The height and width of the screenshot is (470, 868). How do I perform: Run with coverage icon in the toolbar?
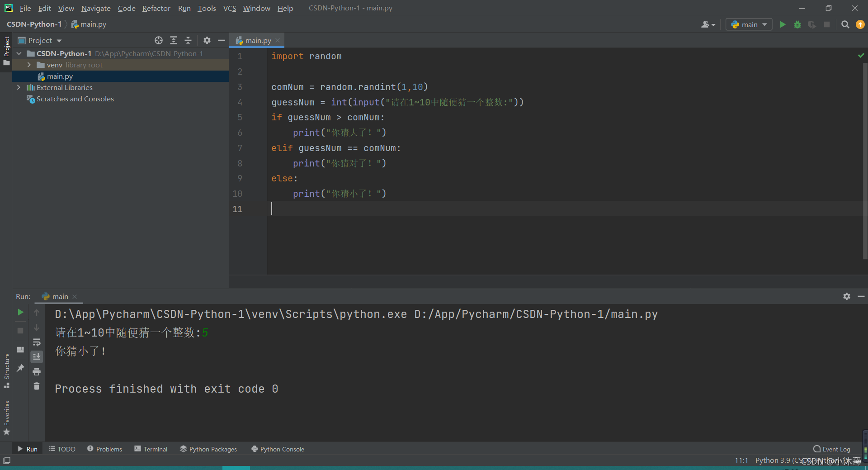(812, 24)
